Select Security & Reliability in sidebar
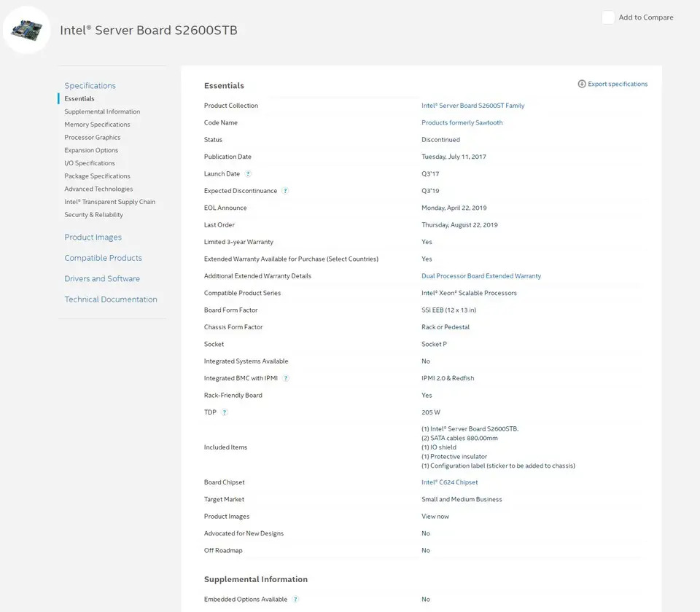This screenshot has width=700, height=612. coord(94,214)
